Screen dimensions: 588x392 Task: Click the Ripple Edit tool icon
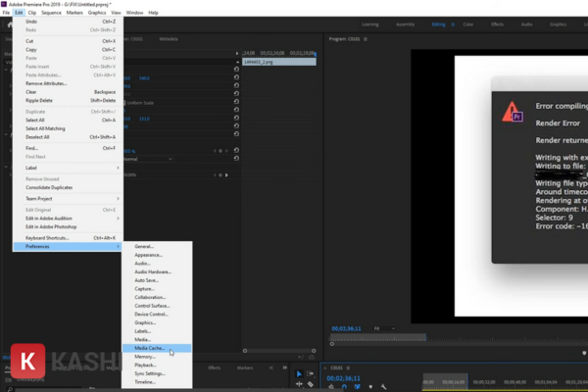(299, 386)
